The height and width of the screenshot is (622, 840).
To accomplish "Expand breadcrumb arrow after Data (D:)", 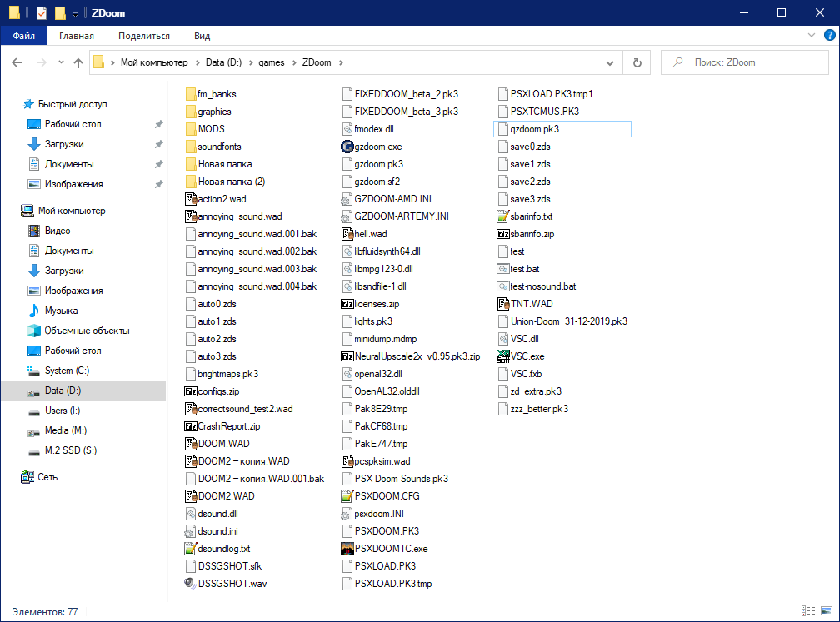I will [x=251, y=62].
